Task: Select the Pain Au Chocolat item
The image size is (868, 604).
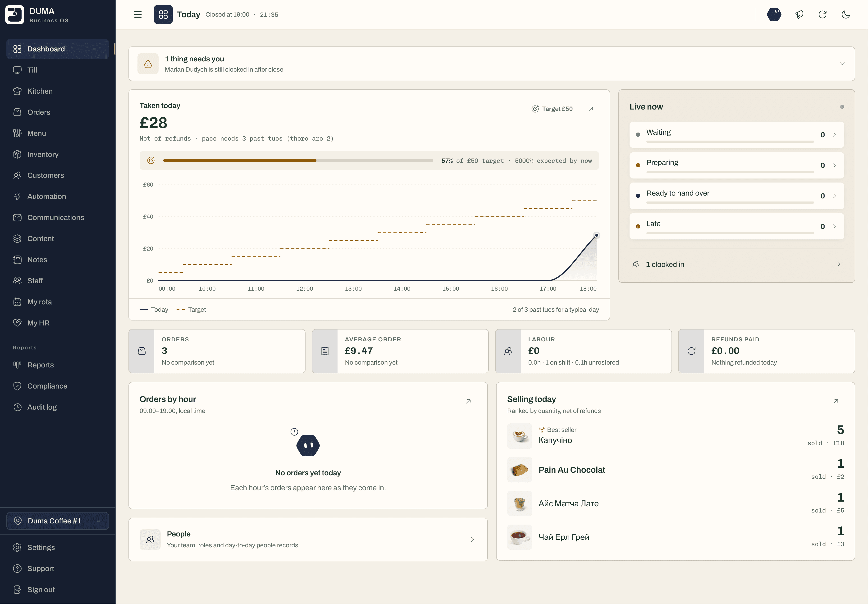Action: pos(675,470)
